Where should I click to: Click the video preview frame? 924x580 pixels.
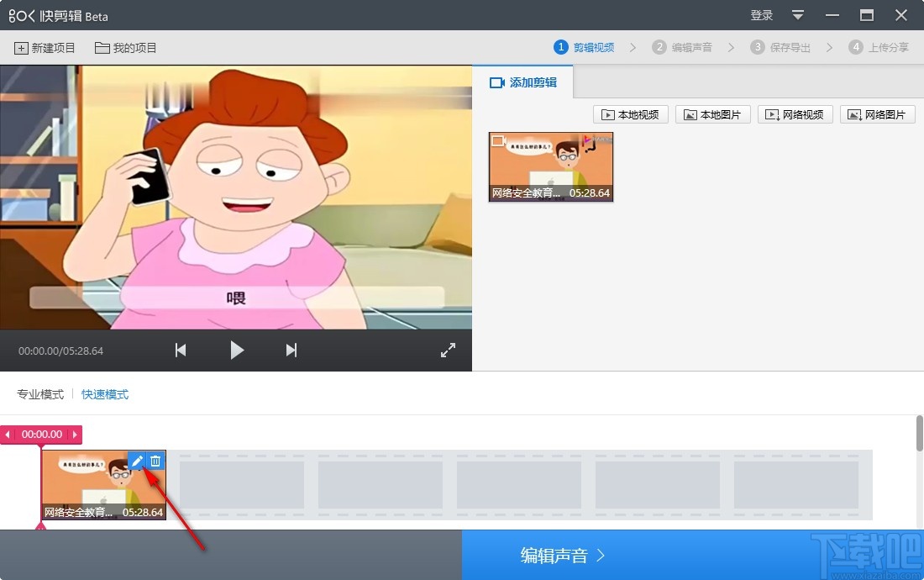pyautogui.click(x=236, y=198)
